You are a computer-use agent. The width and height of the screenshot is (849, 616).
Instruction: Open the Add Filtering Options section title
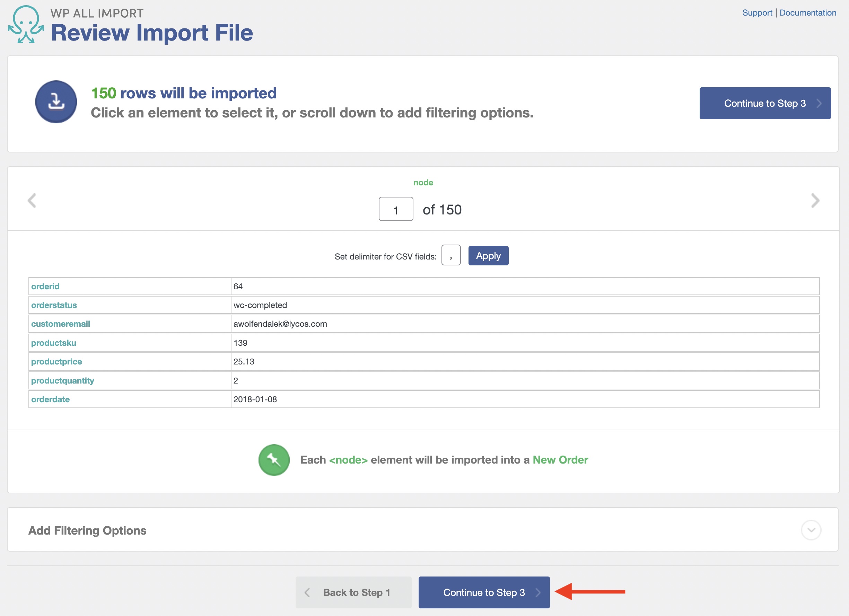tap(87, 530)
